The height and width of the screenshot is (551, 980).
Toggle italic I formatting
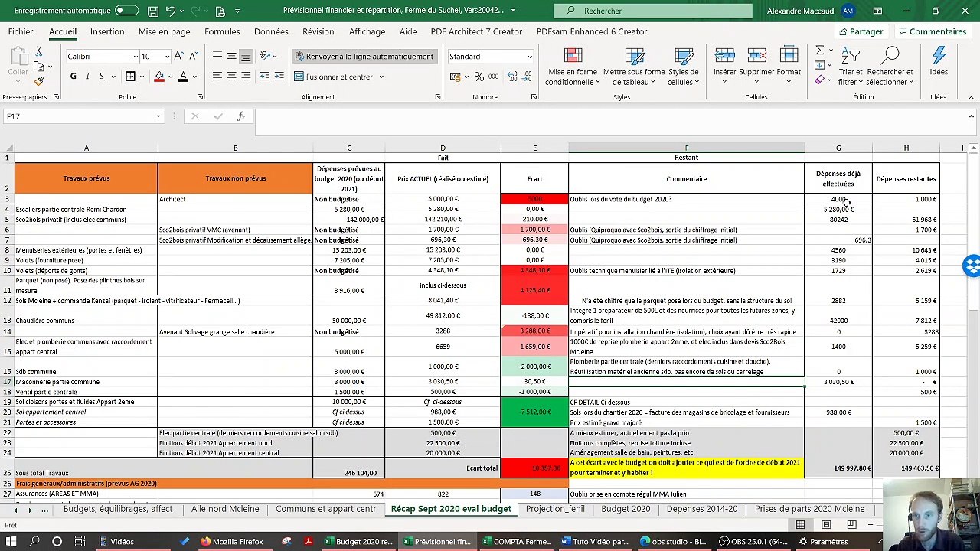coord(87,77)
